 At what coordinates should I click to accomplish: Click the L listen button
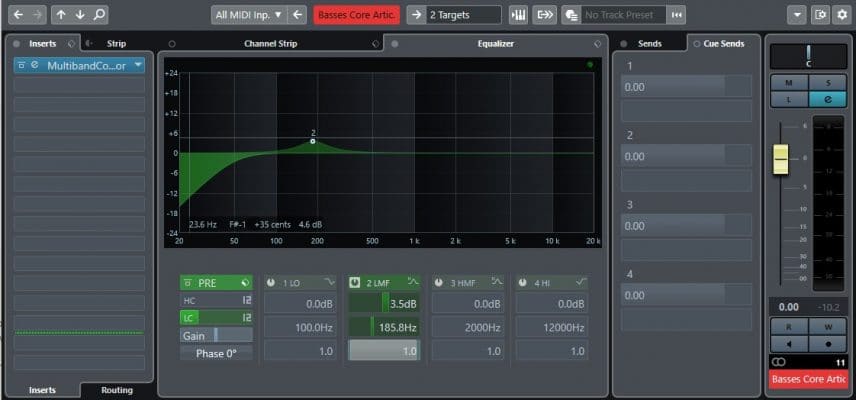tap(789, 99)
